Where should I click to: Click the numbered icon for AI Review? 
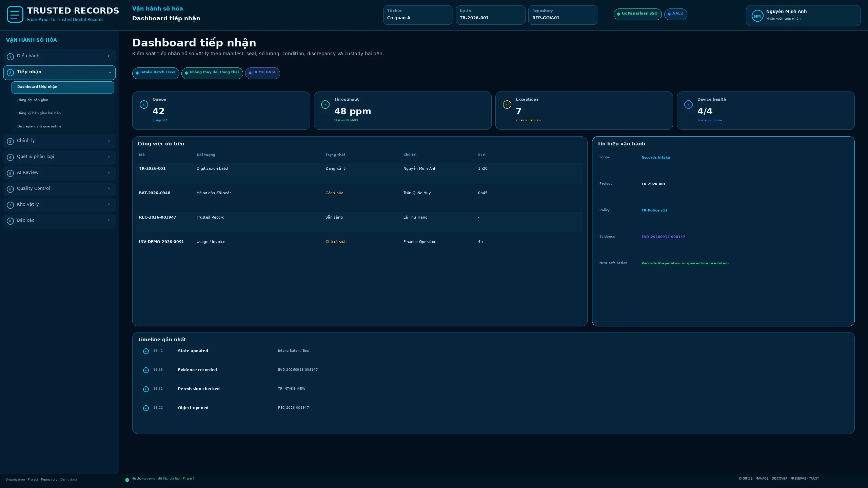[x=10, y=173]
